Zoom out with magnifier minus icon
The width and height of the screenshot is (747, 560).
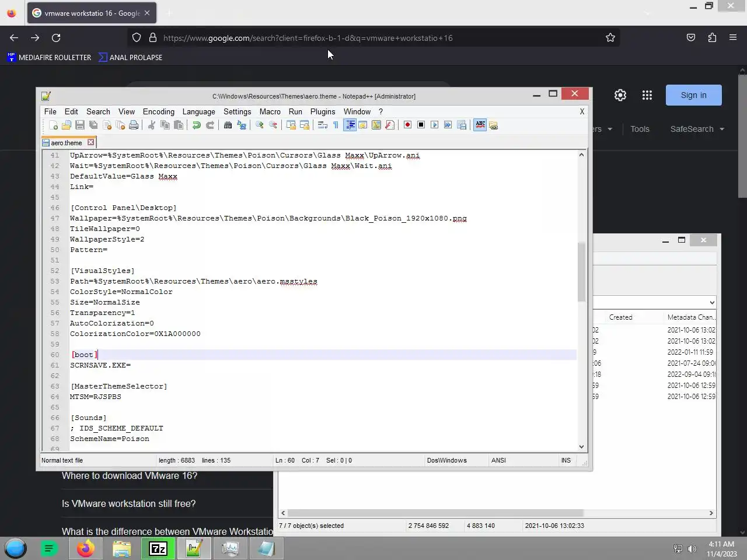click(273, 125)
